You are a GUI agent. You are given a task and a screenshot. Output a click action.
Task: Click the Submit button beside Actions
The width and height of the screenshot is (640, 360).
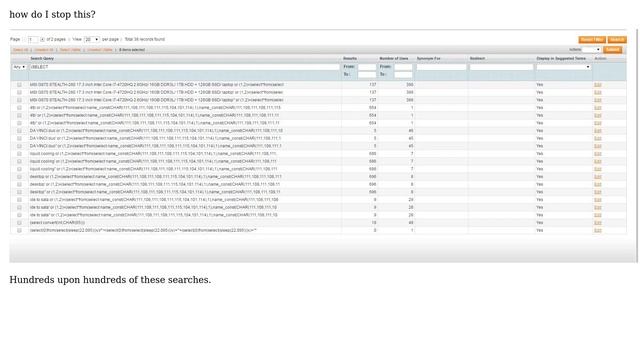613,50
